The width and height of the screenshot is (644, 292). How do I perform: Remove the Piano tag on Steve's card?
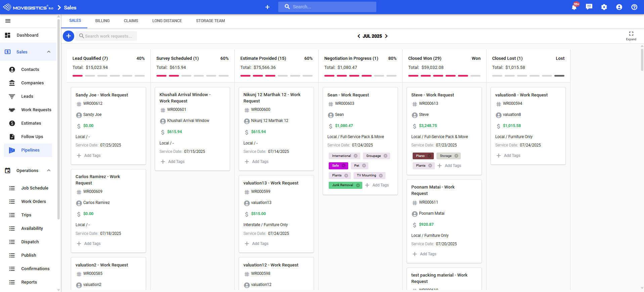click(x=429, y=156)
